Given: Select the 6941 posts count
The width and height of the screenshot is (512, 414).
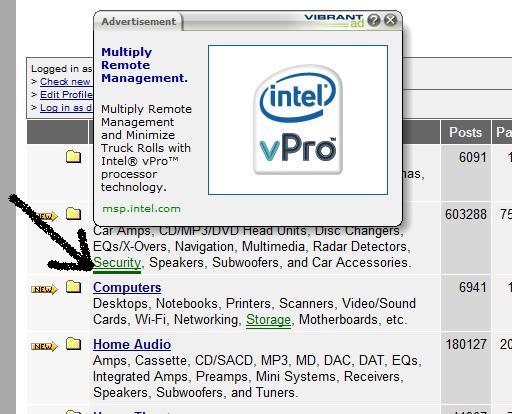Looking at the screenshot, I should [473, 287].
